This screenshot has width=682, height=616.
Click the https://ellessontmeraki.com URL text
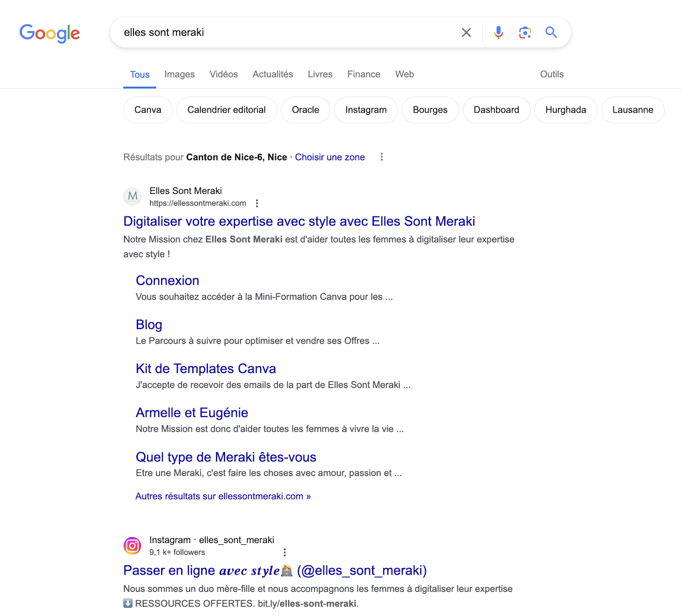[x=198, y=203]
